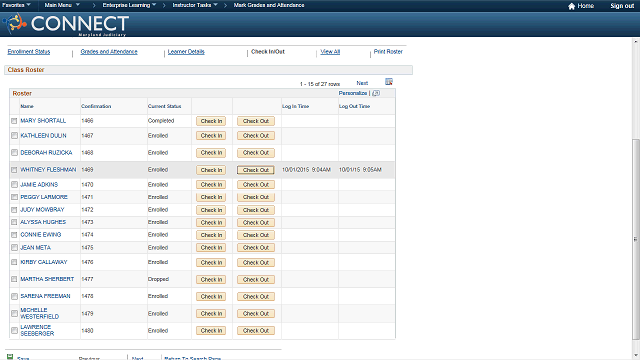This screenshot has width=640, height=360.
Task: Select the WHITNEY FLESHMAN row checkbox
Action: [x=14, y=170]
